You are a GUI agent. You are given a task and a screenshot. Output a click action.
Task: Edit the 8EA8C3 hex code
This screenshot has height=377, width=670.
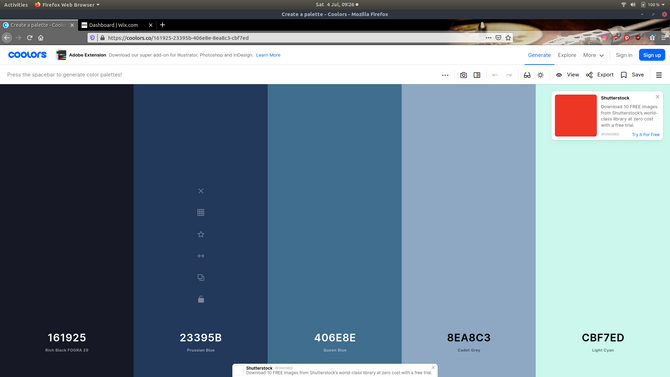pos(469,338)
